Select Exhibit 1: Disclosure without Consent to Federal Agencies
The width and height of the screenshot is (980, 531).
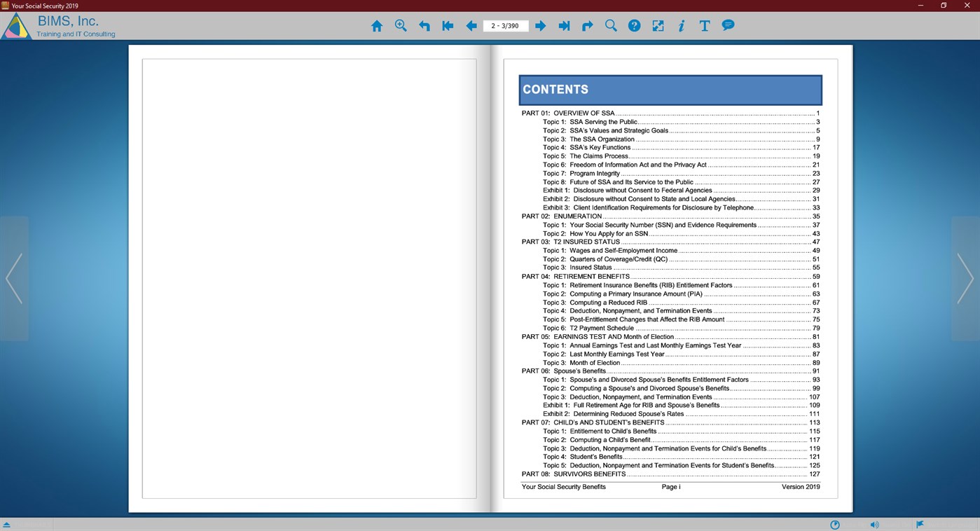coord(681,190)
